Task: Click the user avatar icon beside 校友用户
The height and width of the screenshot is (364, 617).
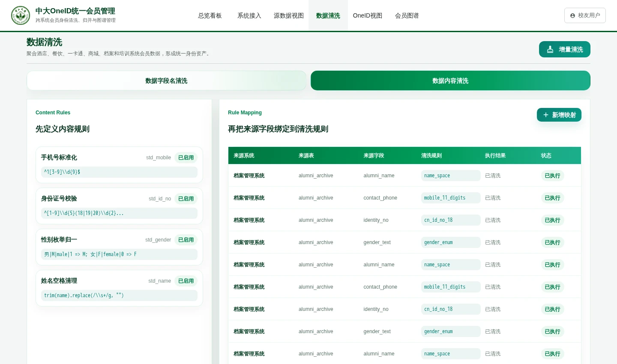Action: click(x=572, y=15)
